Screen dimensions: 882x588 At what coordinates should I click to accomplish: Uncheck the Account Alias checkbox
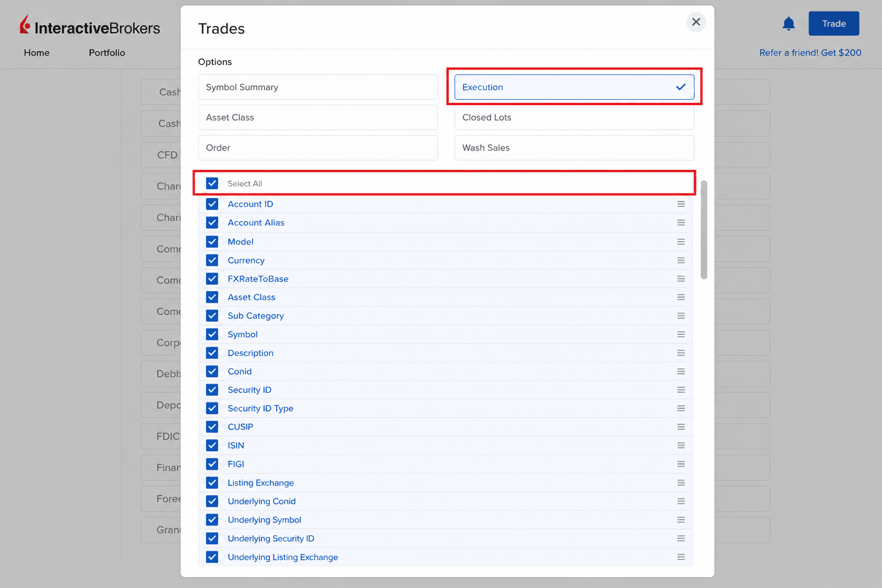tap(212, 223)
